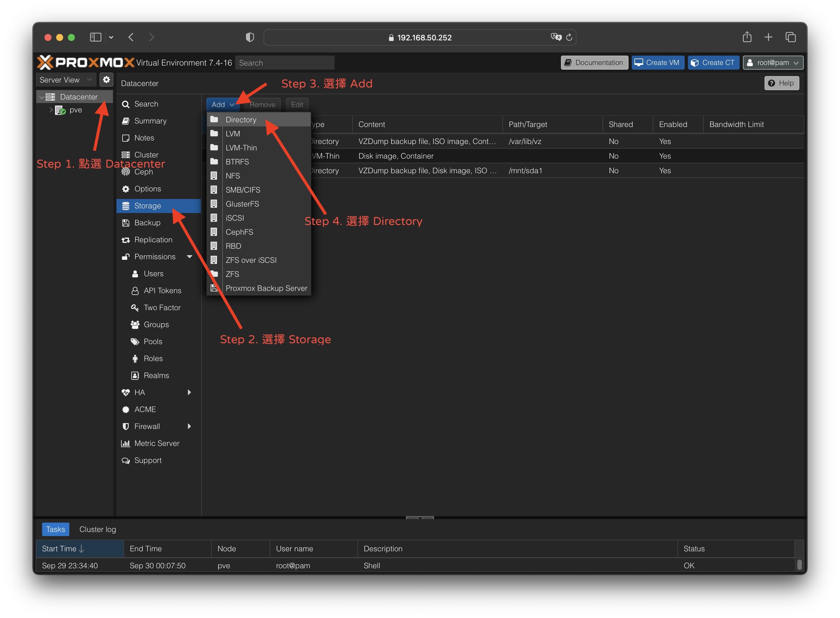Click the Proxmox top search field
This screenshot has height=618, width=840.
click(285, 63)
